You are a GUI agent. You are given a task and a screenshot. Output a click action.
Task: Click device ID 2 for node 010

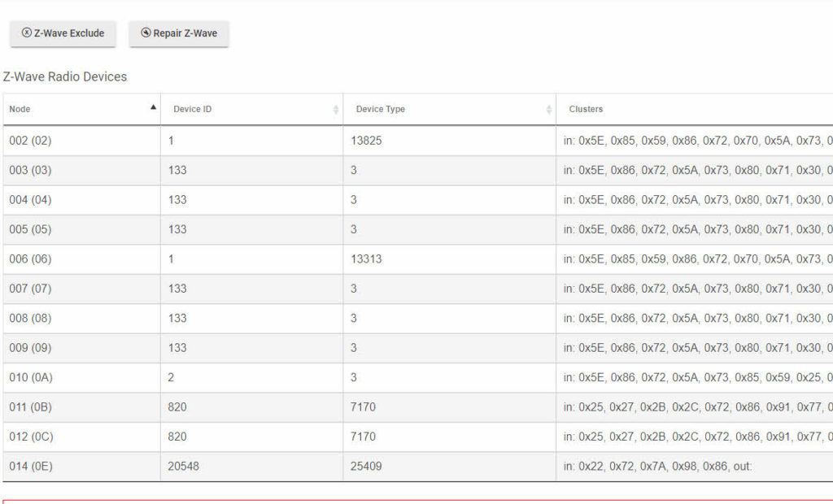coord(171,378)
